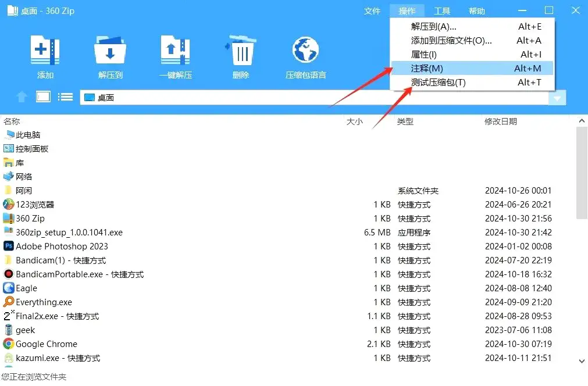Select the 123浏览器 shortcut icon
Image resolution: width=588 pixels, height=386 pixels.
[x=9, y=204]
